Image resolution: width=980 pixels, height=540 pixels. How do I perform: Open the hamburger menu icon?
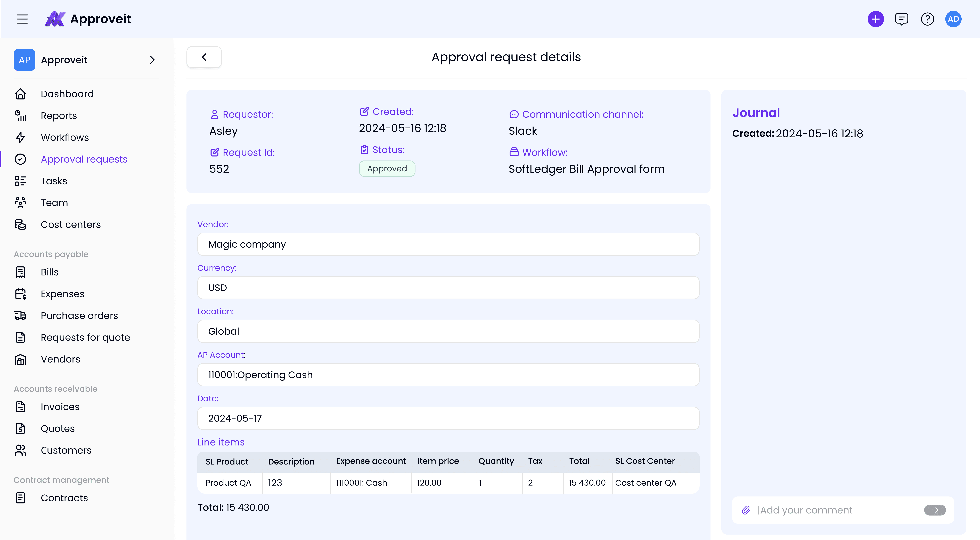22,19
